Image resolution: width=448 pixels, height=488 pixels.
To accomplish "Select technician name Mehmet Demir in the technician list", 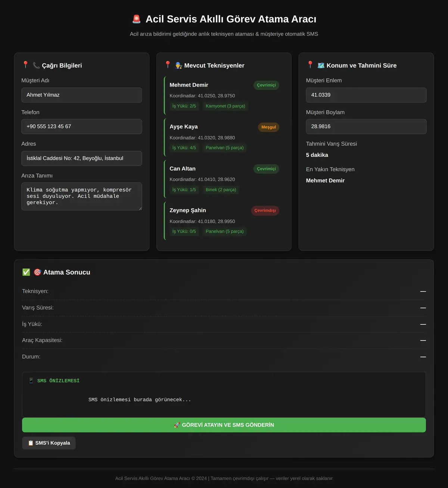I will (x=189, y=85).
